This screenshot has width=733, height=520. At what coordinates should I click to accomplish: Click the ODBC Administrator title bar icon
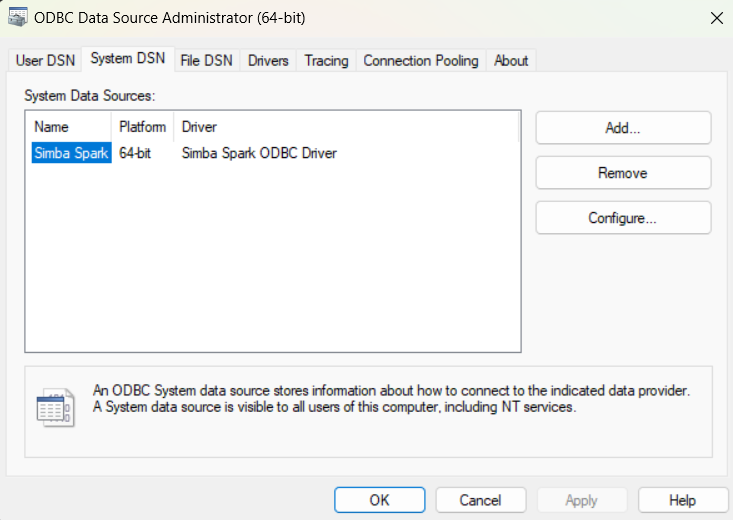point(17,17)
